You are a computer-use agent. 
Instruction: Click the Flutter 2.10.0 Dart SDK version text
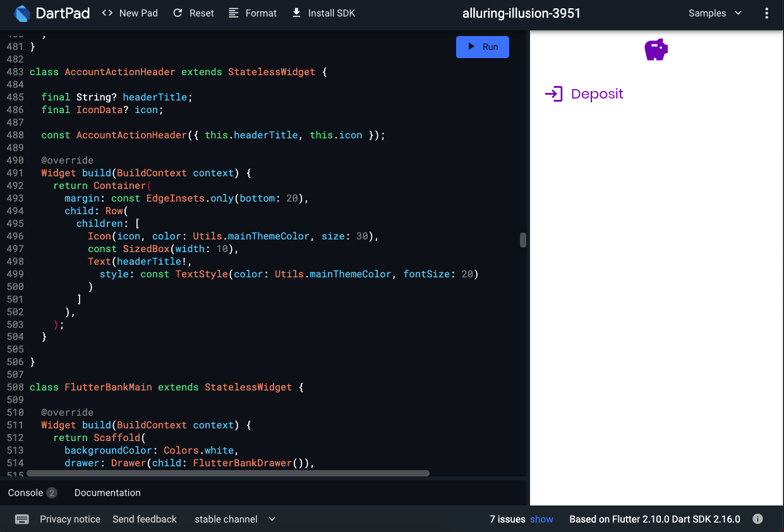[654, 519]
